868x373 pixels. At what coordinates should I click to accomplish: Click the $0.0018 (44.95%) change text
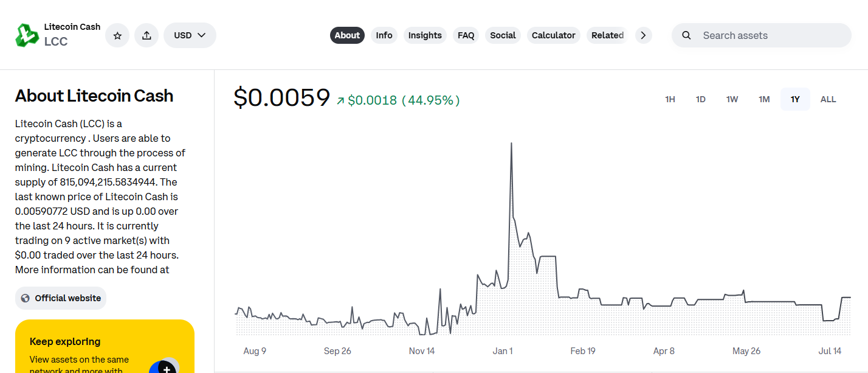(404, 100)
